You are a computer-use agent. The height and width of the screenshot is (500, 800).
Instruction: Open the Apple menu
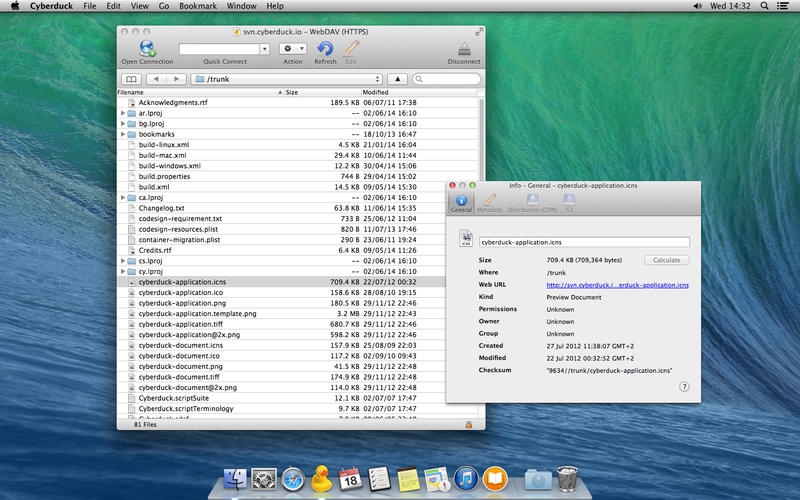tap(15, 6)
